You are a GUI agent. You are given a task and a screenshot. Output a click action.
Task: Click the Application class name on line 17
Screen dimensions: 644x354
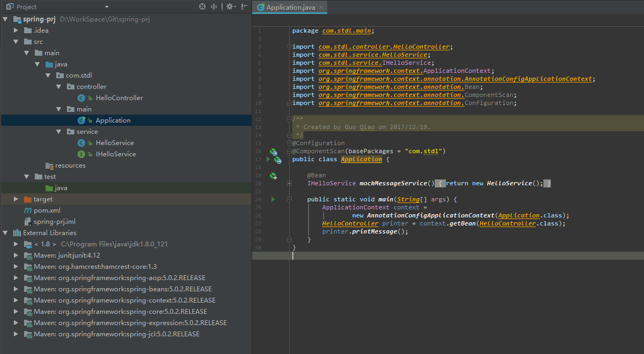click(361, 159)
